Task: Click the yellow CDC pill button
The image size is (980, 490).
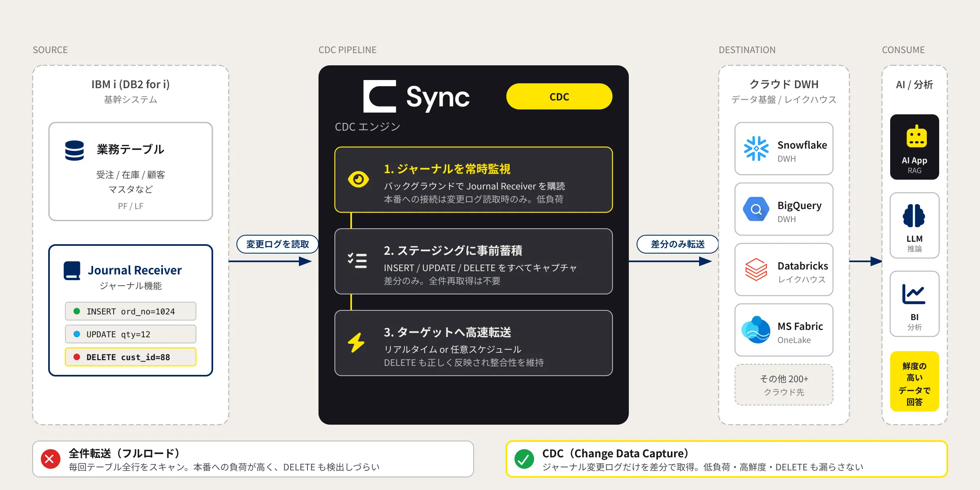Action: click(x=559, y=96)
